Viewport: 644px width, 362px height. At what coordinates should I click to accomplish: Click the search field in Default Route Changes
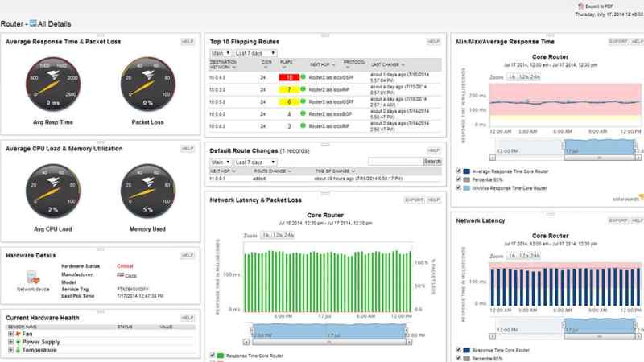[395, 162]
